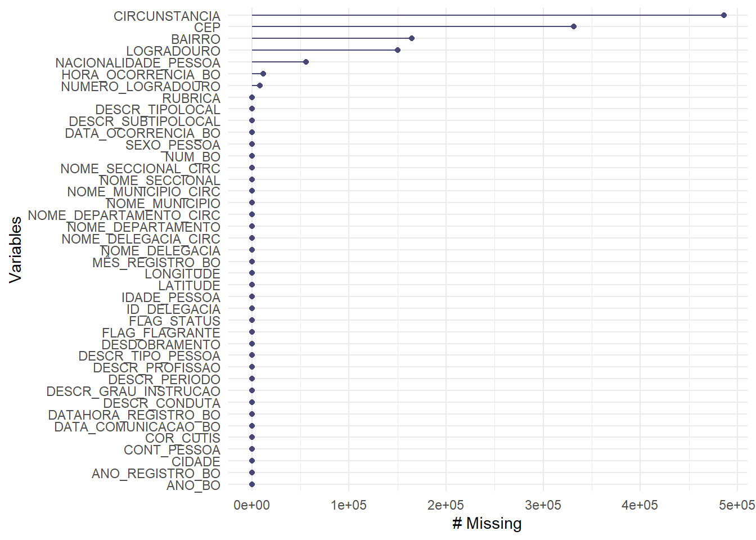Click the MES_REGISTRO_BO label
This screenshot has width=756, height=540.
coord(156,263)
